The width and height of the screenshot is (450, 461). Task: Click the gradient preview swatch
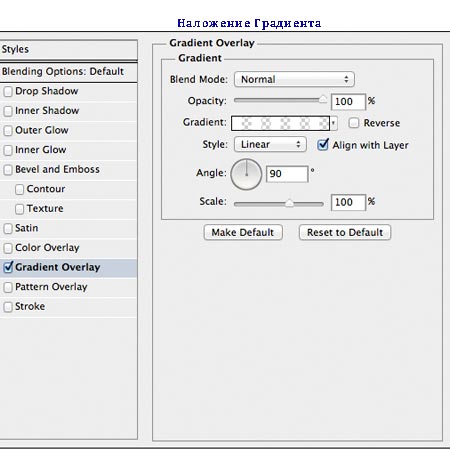pos(280,123)
